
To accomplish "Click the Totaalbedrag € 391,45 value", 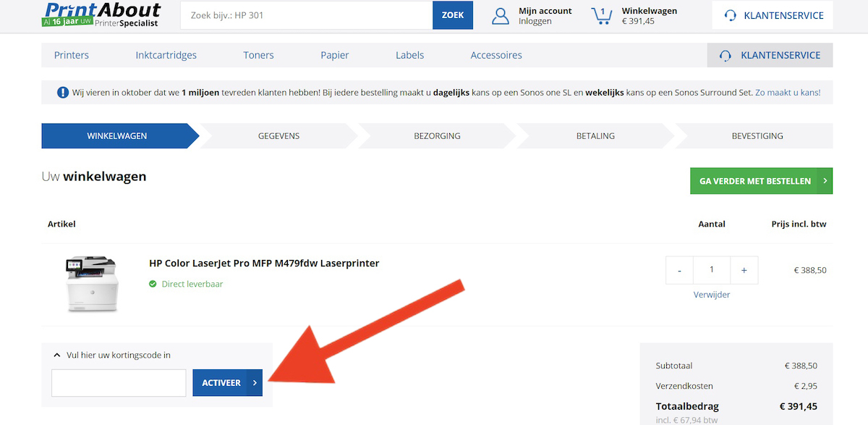I will 799,406.
